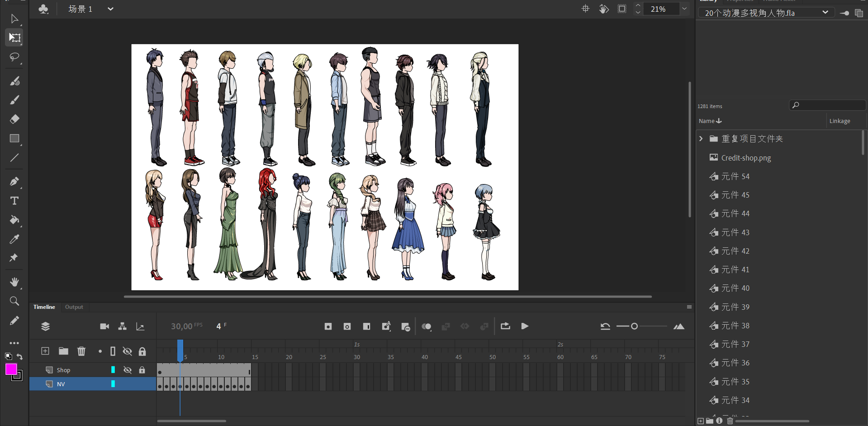Select the Eraser tool

click(14, 119)
